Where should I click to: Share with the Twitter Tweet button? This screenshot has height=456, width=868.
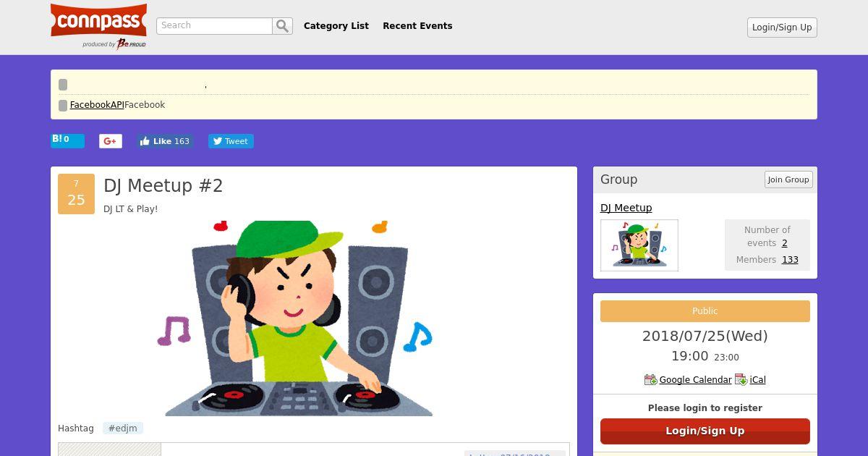(231, 141)
